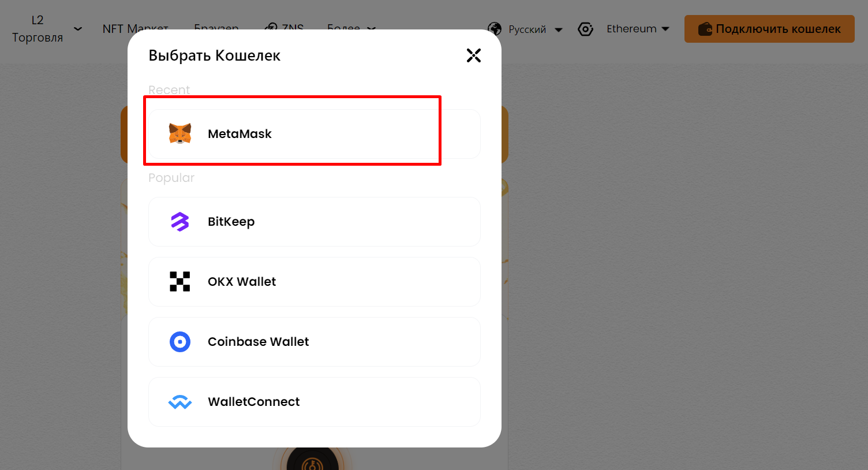
Task: Click the MetaMask fox icon
Action: 180,134
